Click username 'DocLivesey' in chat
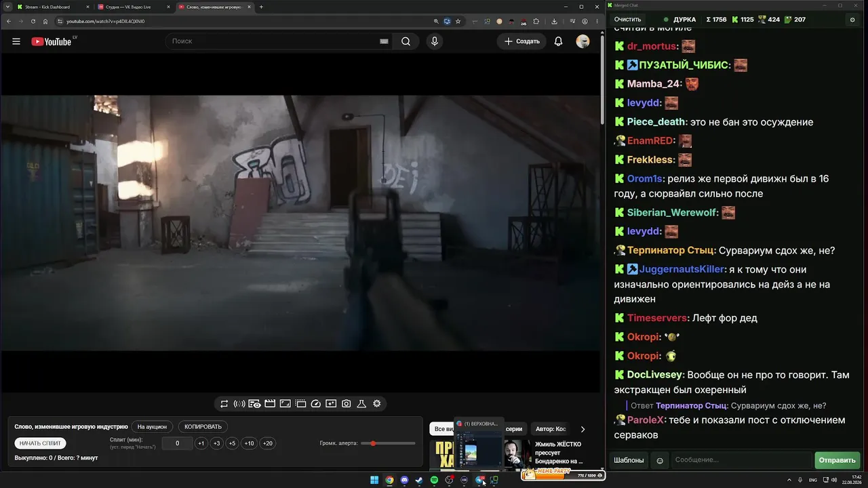This screenshot has height=488, width=868. 654,375
